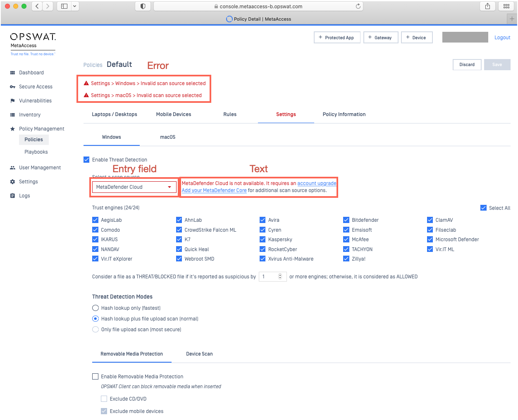Click the Policies breadcrumb link

pyautogui.click(x=93, y=65)
